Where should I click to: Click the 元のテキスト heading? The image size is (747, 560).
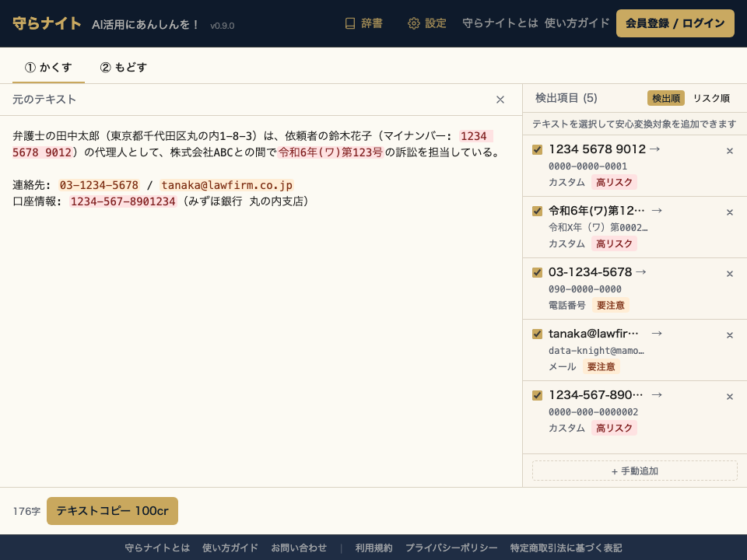click(x=44, y=100)
